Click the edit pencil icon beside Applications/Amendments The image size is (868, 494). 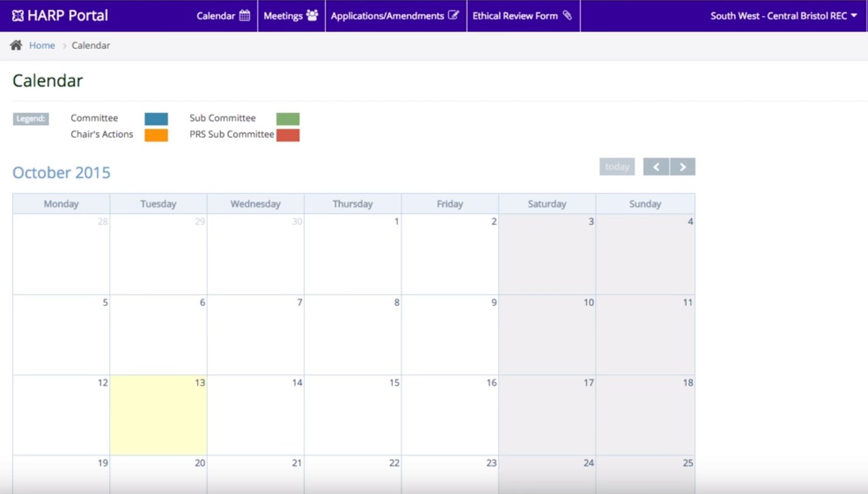point(454,15)
